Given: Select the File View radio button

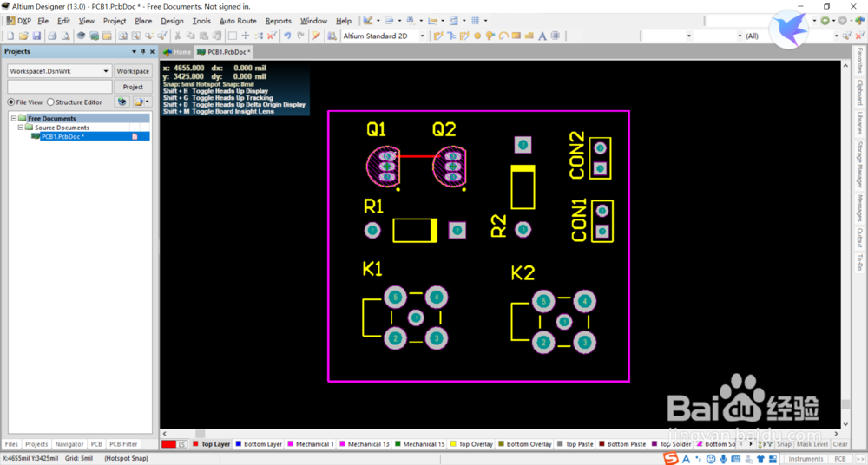Looking at the screenshot, I should pos(10,102).
